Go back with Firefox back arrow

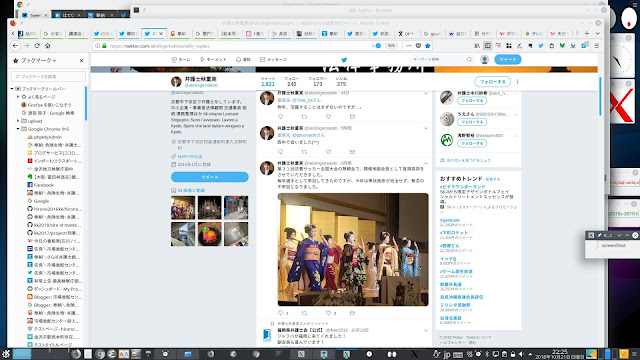click(15, 46)
